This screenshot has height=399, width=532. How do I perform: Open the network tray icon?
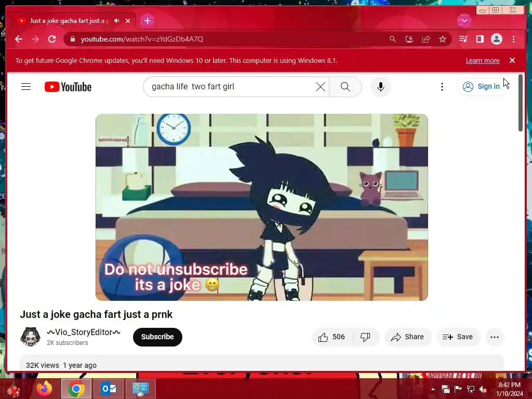[x=471, y=389]
